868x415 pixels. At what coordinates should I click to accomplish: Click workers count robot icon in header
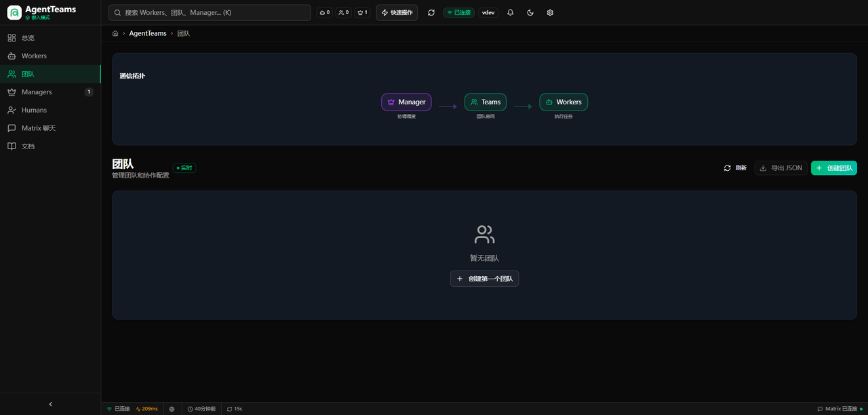tap(325, 12)
